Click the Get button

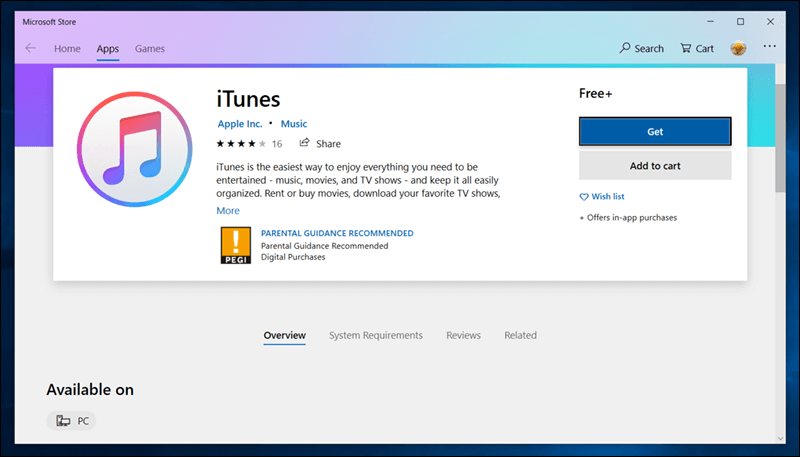coord(655,132)
